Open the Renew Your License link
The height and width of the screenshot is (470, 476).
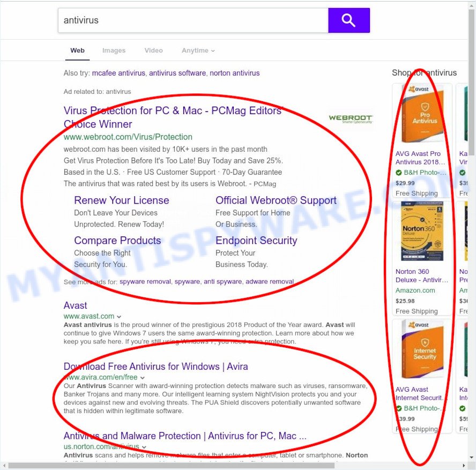(121, 200)
